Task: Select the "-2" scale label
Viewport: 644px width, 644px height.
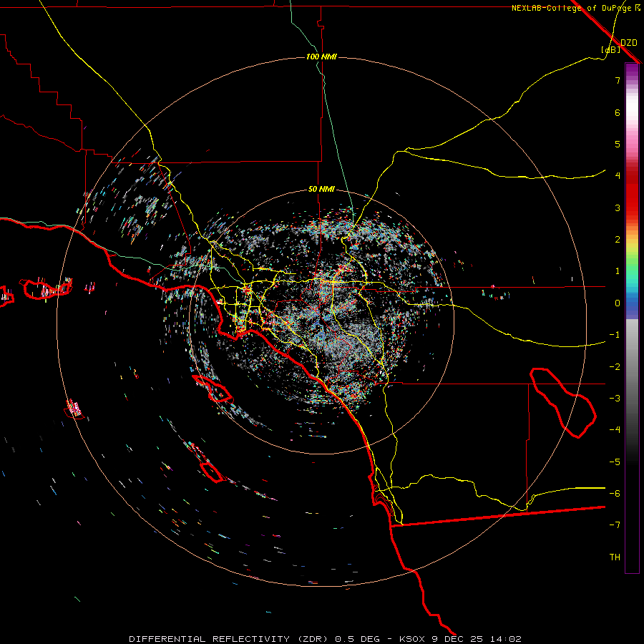Action: 615,367
